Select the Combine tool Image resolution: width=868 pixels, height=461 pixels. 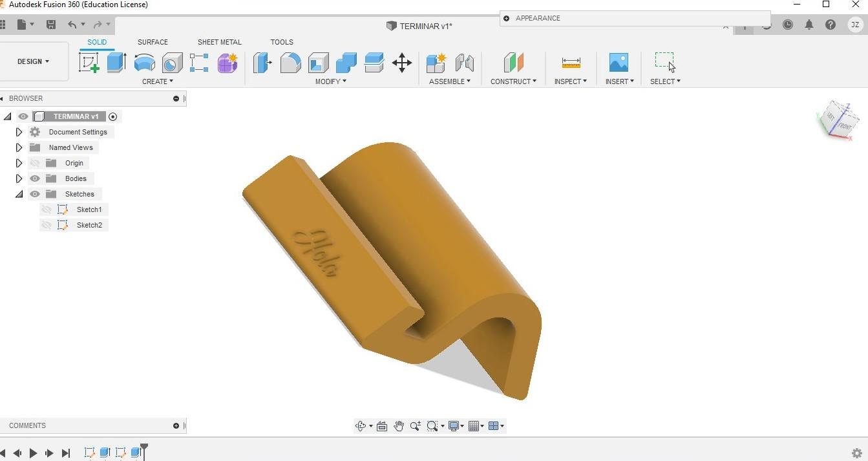pos(346,63)
